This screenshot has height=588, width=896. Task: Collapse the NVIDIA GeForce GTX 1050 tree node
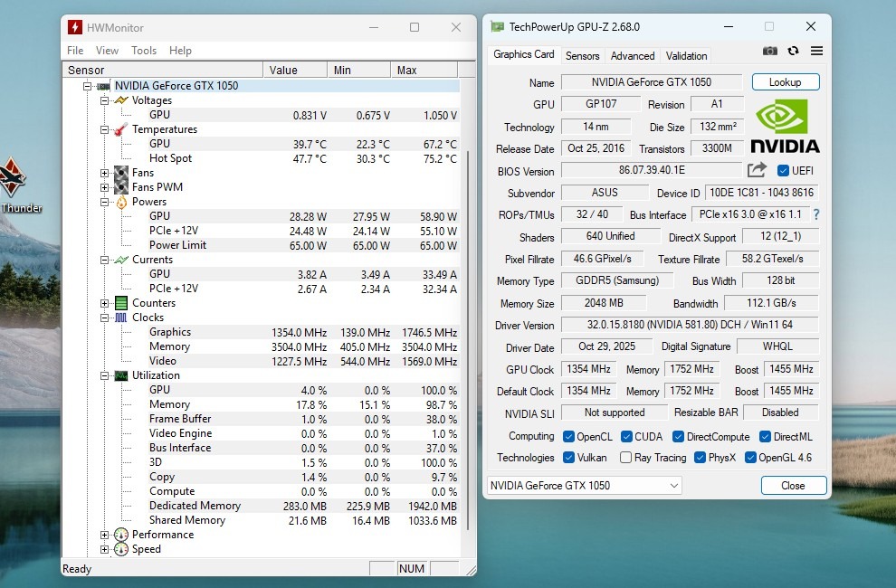(x=87, y=86)
